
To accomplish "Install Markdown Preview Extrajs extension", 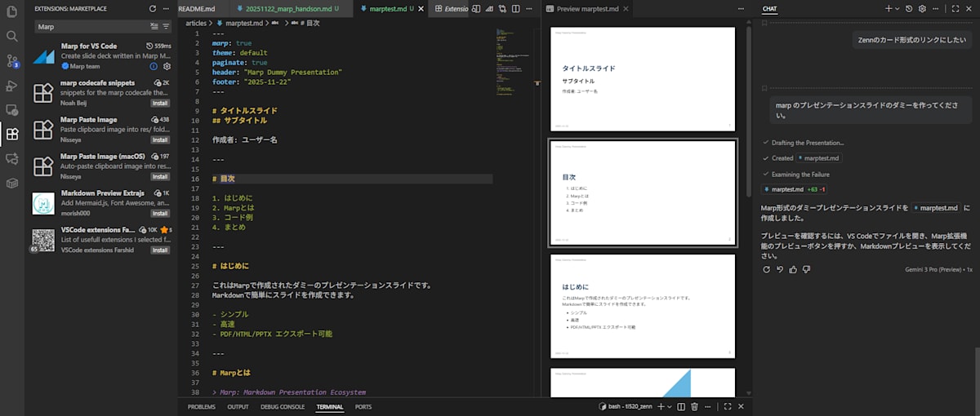I will coord(160,213).
